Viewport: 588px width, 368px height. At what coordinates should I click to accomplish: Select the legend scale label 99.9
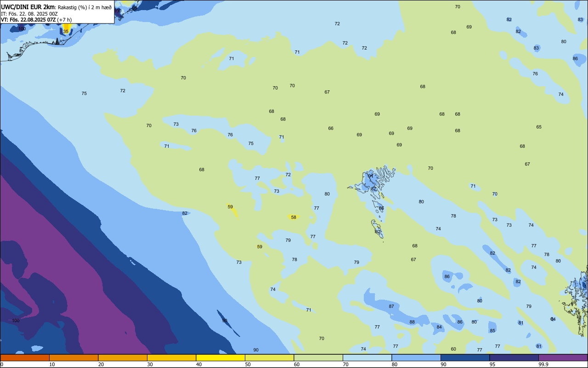(x=543, y=364)
